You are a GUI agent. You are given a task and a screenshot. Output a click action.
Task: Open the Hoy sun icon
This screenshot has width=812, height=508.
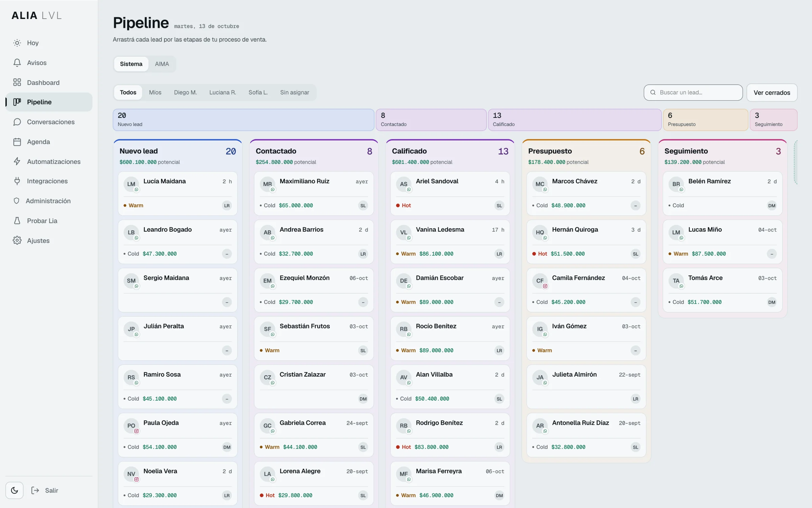[x=17, y=43]
